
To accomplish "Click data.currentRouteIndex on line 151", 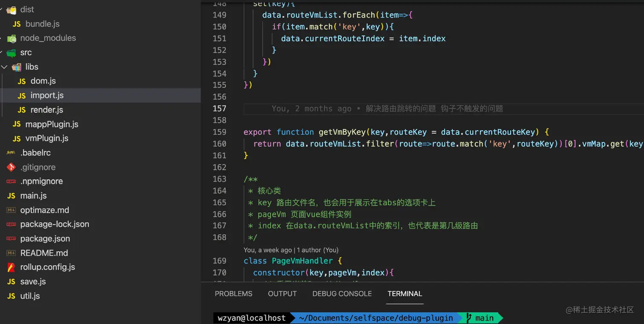I will pos(333,39).
